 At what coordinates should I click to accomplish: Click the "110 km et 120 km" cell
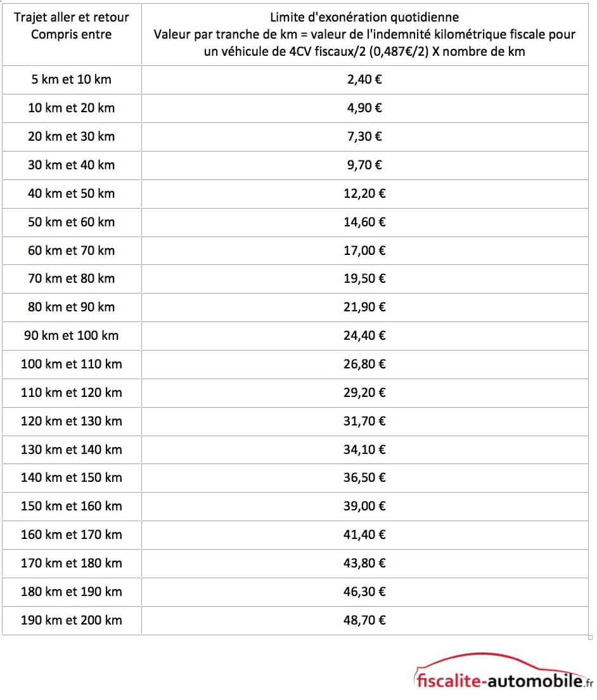point(71,392)
